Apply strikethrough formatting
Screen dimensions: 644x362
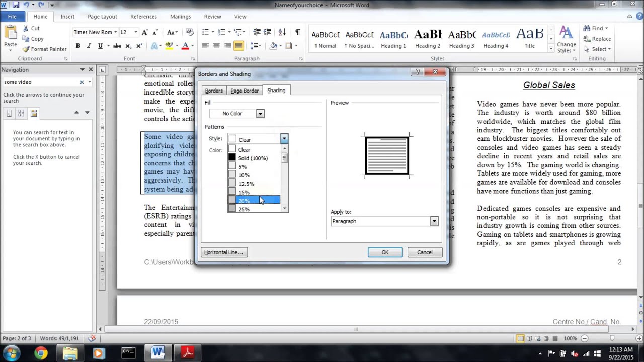[x=117, y=46]
